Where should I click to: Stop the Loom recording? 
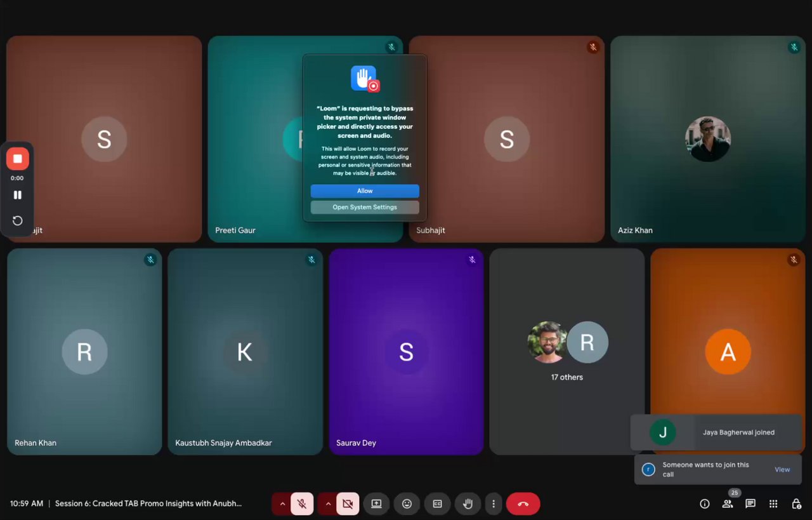18,159
